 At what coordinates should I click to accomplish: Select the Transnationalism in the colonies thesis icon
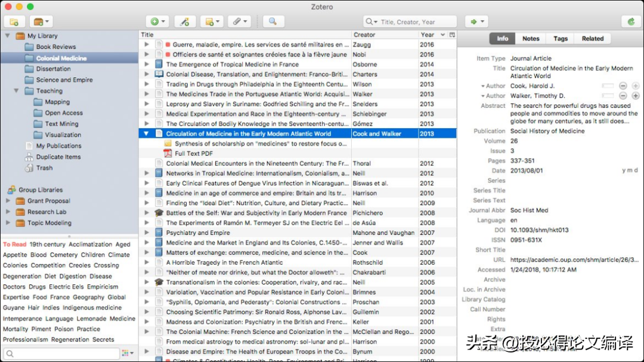(x=159, y=282)
